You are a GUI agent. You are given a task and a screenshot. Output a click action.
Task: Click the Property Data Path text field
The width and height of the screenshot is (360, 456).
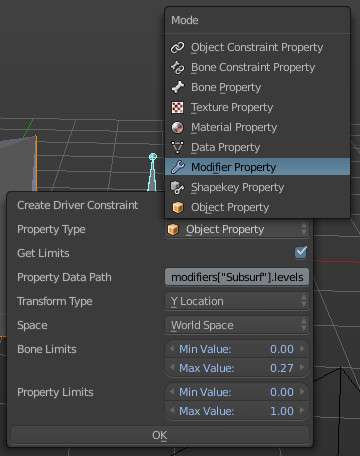coord(237,277)
